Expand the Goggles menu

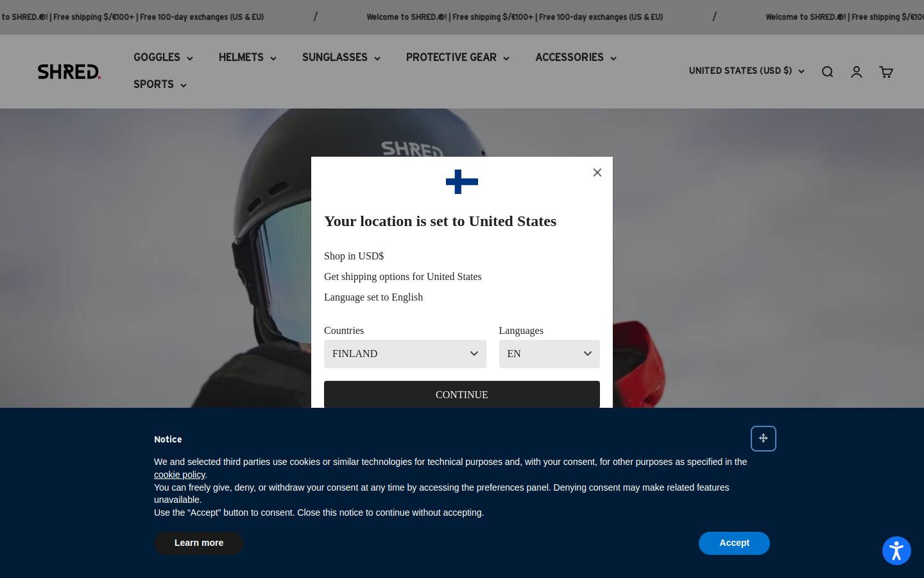163,58
